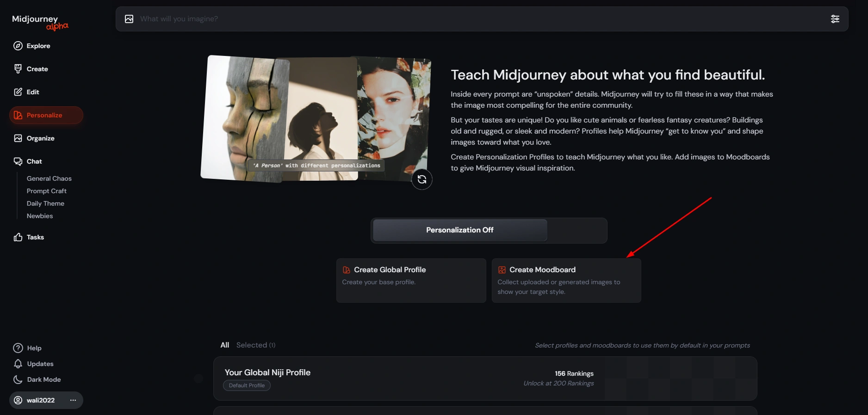This screenshot has width=868, height=415.
Task: Click the Create Global Profile card
Action: pos(411,281)
